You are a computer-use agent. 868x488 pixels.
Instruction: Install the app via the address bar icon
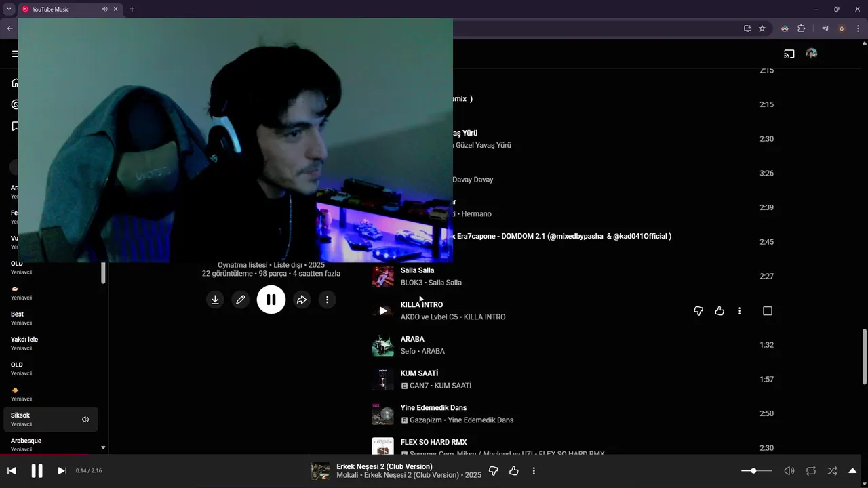tap(747, 28)
